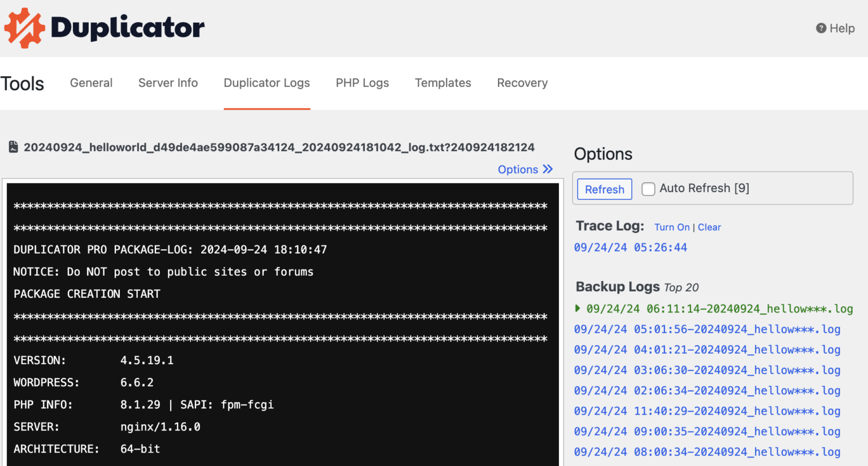Clear the Trace Log
This screenshot has width=868, height=466.
(709, 227)
